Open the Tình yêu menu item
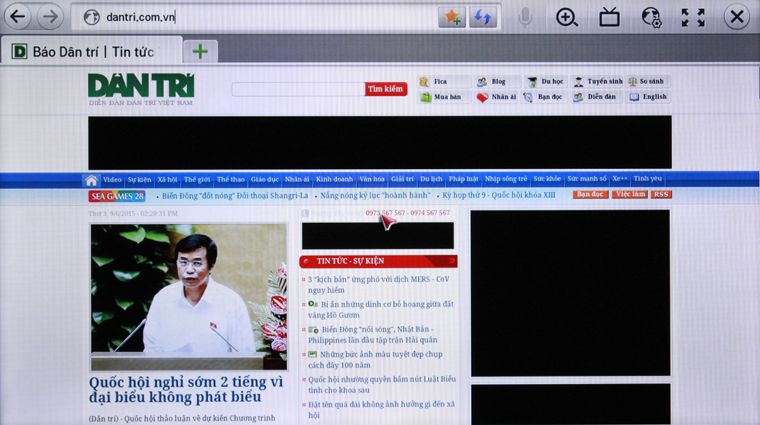Image resolution: width=760 pixels, height=425 pixels. tap(648, 179)
